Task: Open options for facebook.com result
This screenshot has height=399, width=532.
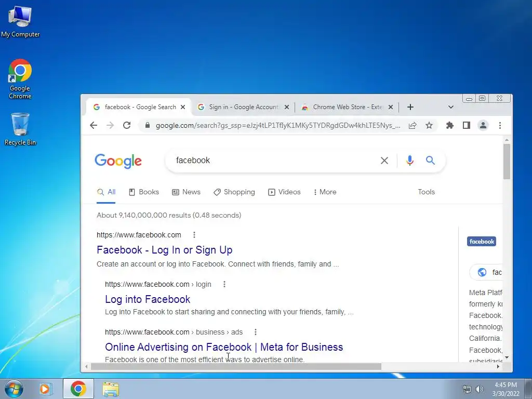Action: pos(194,235)
